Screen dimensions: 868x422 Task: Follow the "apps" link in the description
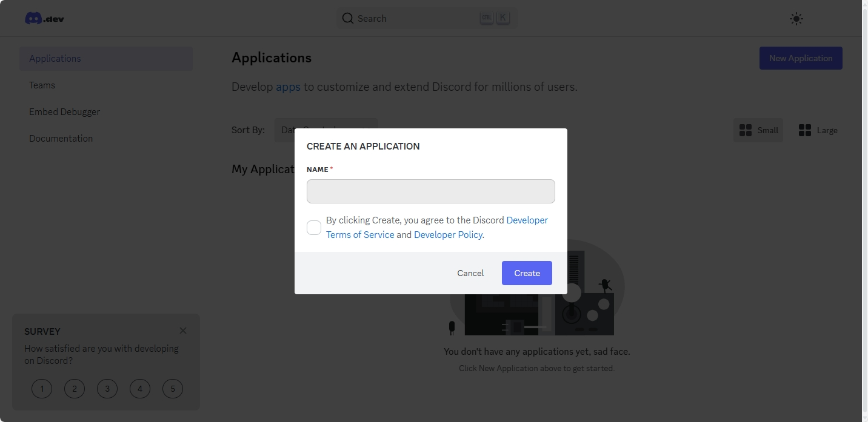click(x=288, y=87)
